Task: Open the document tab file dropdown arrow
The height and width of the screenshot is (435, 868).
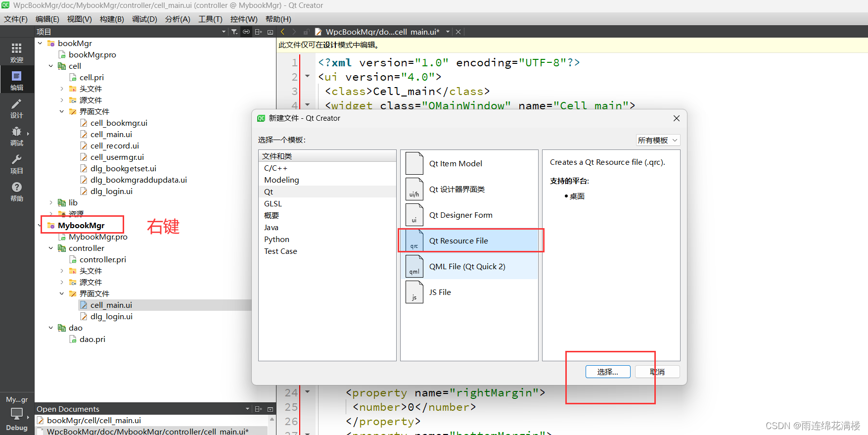Action: 448,32
